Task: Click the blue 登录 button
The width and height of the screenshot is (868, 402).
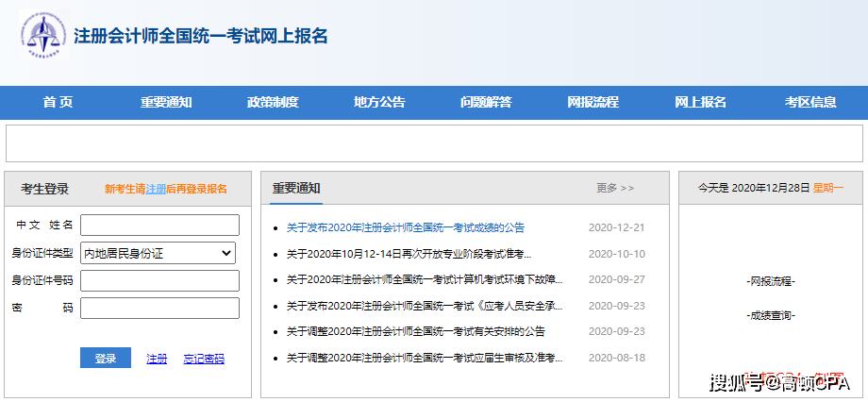Action: 105,358
